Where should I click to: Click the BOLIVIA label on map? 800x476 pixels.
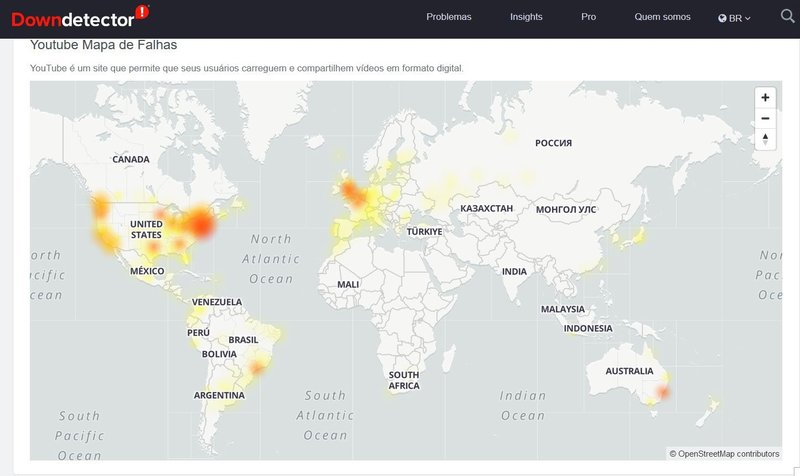click(219, 354)
